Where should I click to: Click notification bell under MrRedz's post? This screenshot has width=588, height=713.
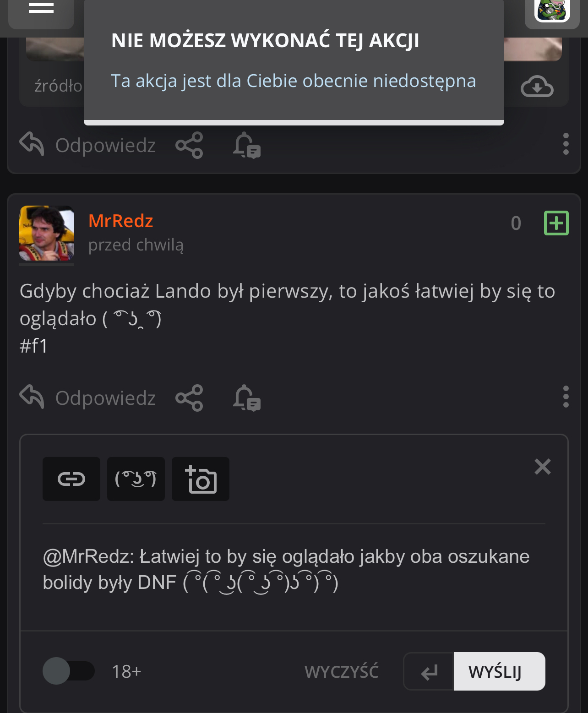click(246, 397)
